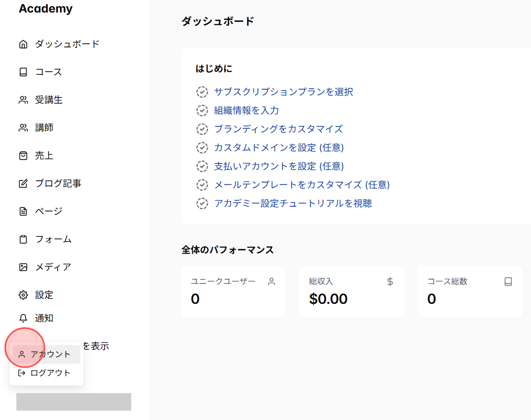Click the ユニークユーザー stat card
This screenshot has width=531, height=420.
click(x=233, y=292)
